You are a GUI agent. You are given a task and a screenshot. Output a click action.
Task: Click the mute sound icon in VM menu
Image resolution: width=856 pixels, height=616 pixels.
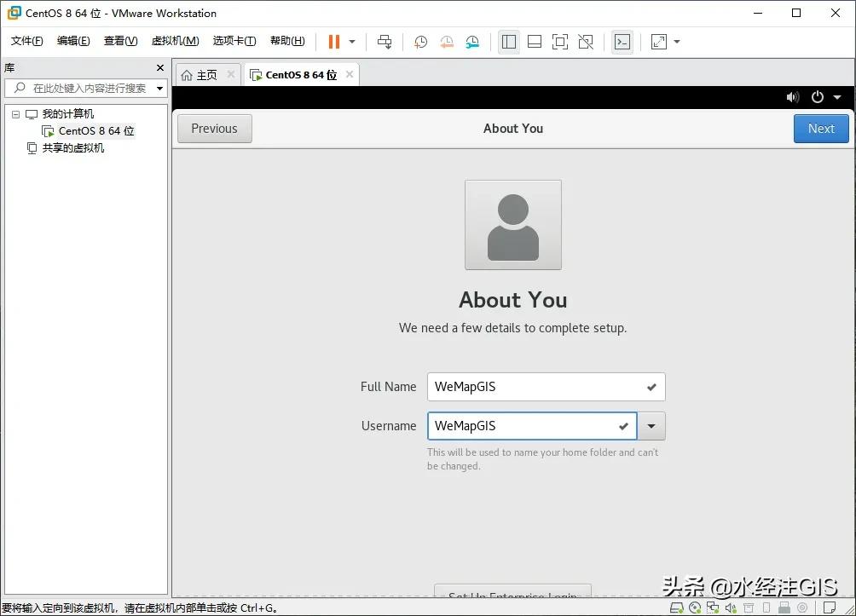792,97
